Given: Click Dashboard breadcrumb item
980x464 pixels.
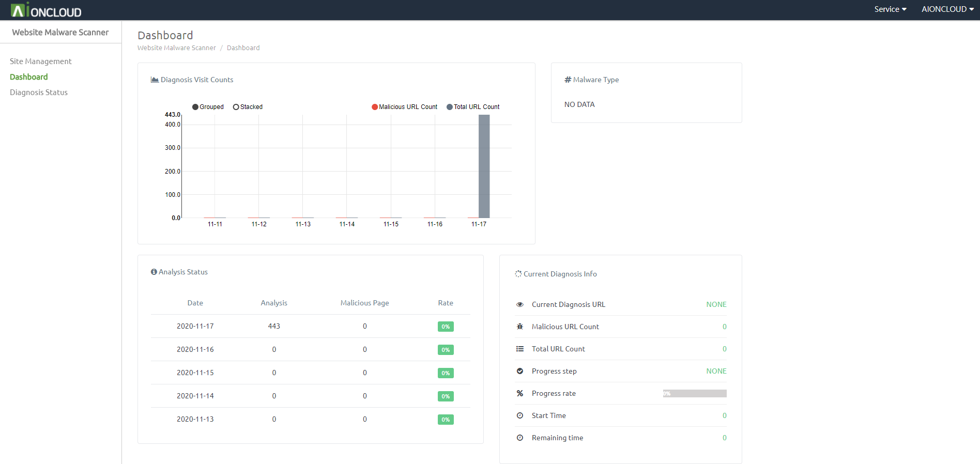Looking at the screenshot, I should pos(243,48).
